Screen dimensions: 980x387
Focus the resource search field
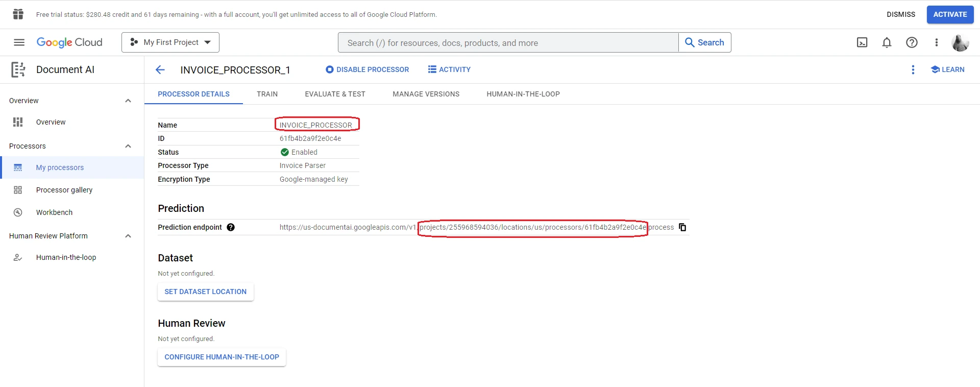coord(508,42)
